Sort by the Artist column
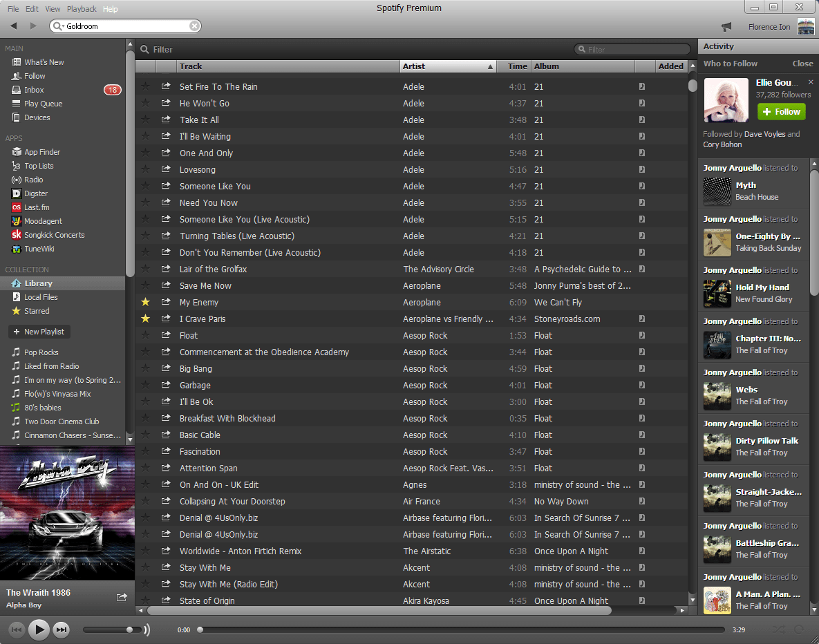Viewport: 819px width, 644px height. click(x=448, y=66)
